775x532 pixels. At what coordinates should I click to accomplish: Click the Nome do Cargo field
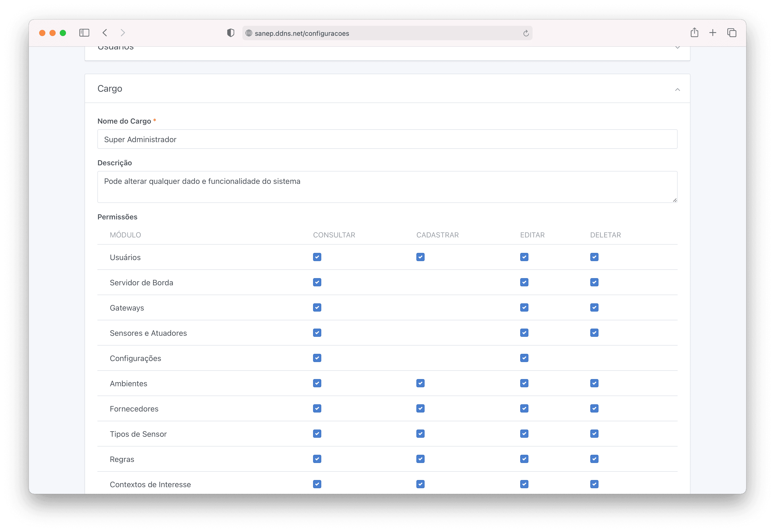point(387,139)
